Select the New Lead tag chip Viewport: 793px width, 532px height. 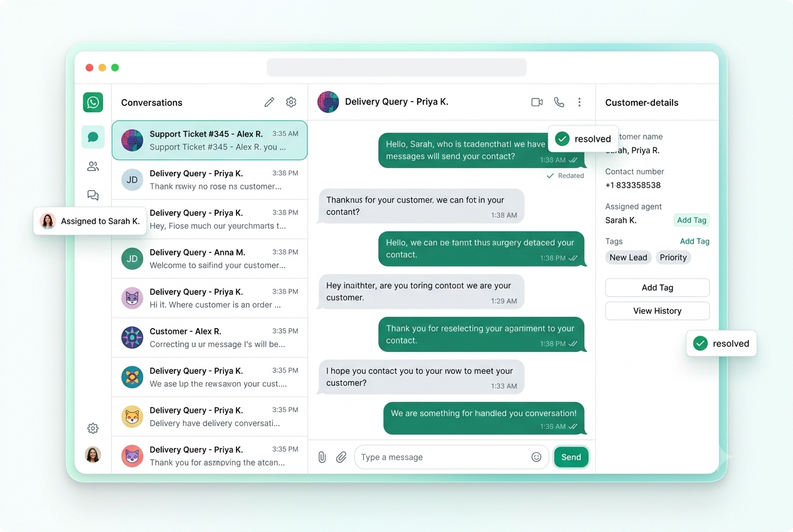628,258
